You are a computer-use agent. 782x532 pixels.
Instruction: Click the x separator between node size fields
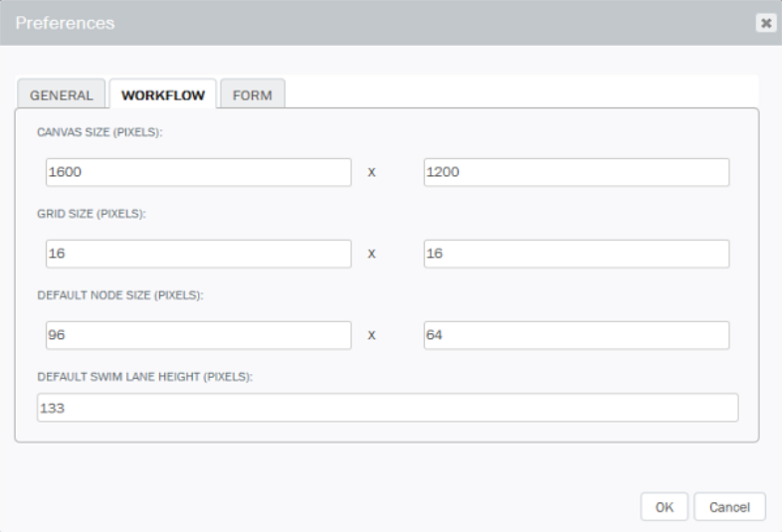tap(371, 335)
